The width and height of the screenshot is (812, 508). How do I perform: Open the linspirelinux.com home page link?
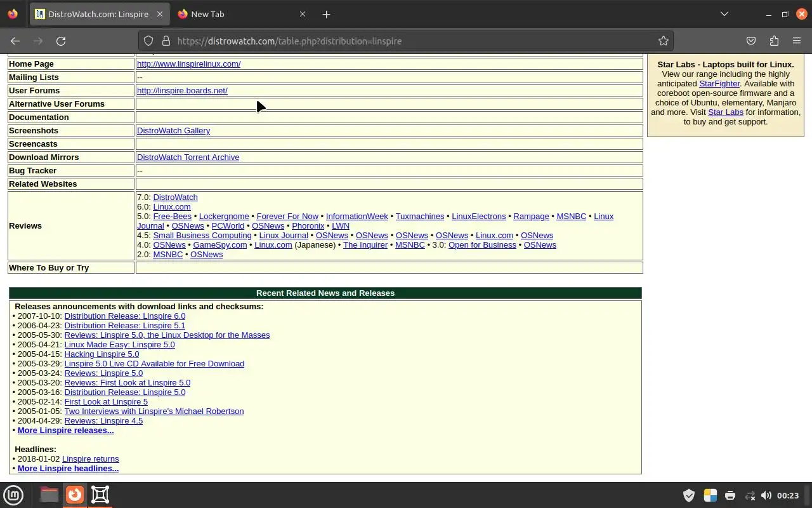tap(188, 64)
